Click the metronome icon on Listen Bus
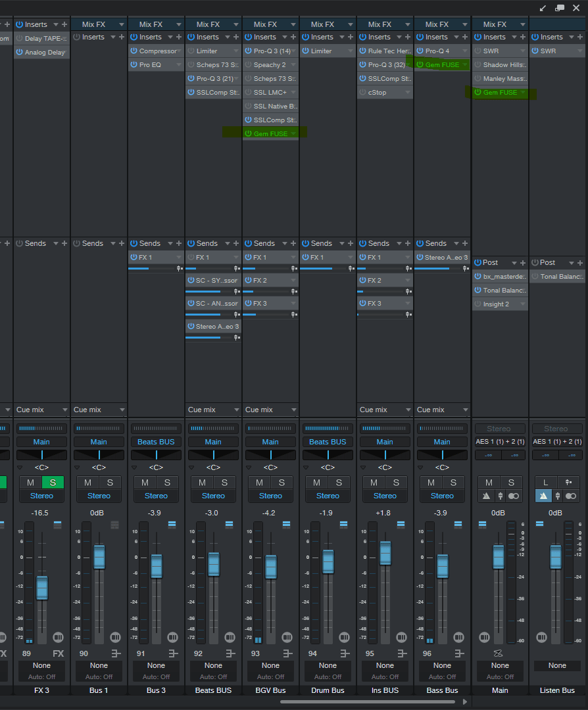This screenshot has height=710, width=588. coord(544,496)
